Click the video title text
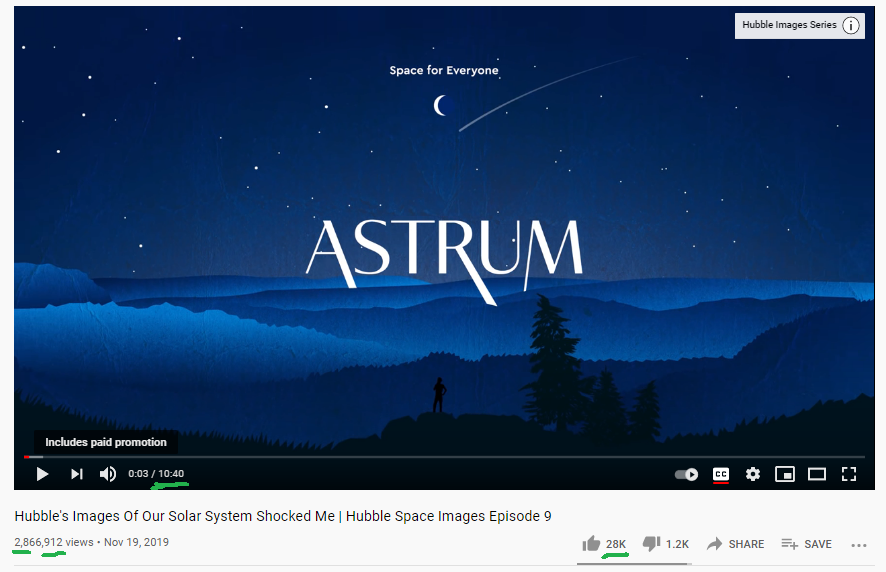Viewport: 886px width, 572px height. tap(283, 516)
